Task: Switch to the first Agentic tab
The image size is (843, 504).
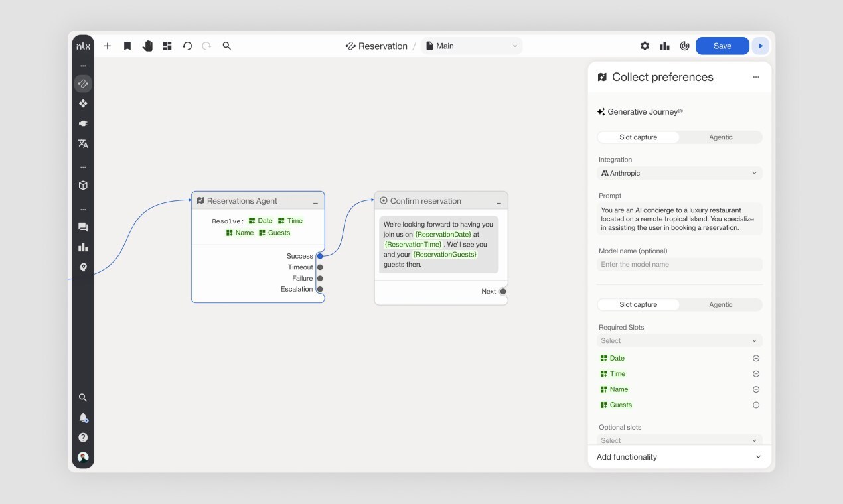Action: point(720,137)
